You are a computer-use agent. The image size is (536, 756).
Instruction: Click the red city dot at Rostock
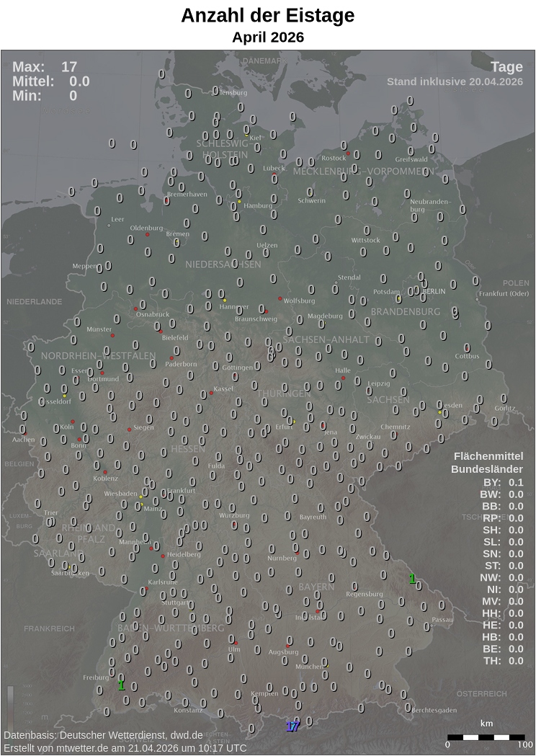pos(348,154)
